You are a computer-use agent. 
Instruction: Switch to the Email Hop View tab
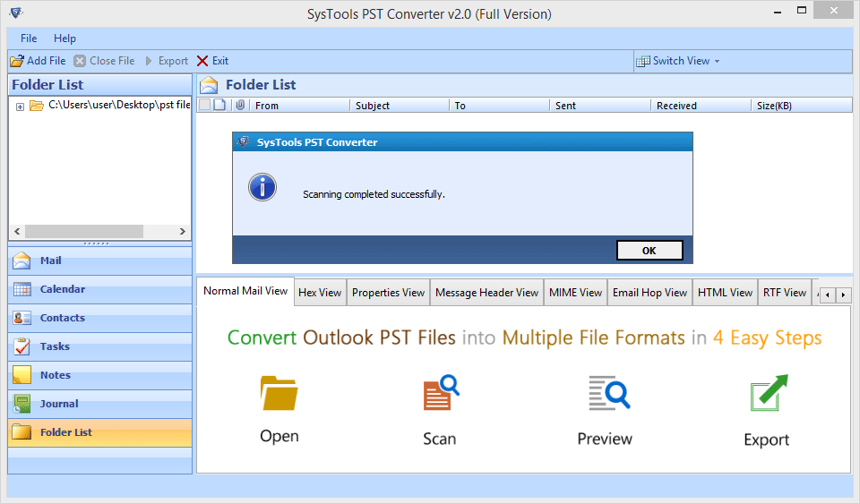[649, 293]
